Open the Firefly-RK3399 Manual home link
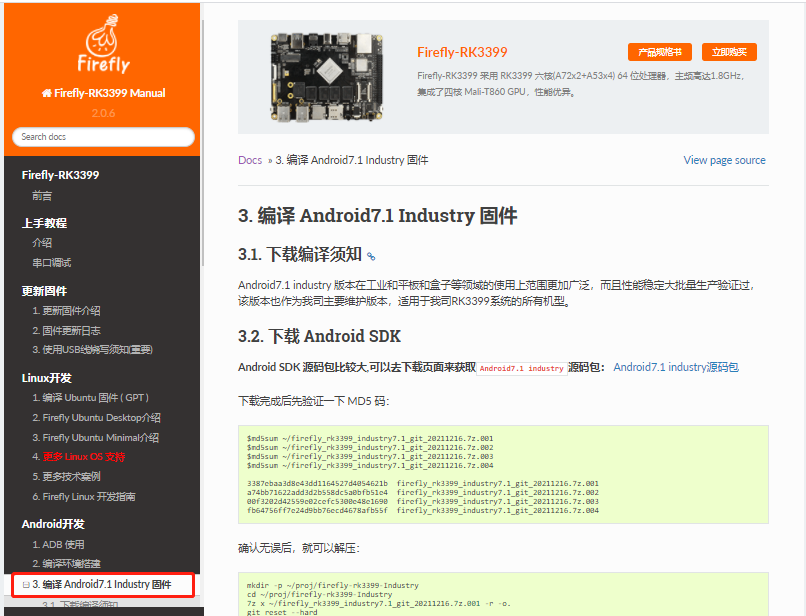 pos(103,93)
